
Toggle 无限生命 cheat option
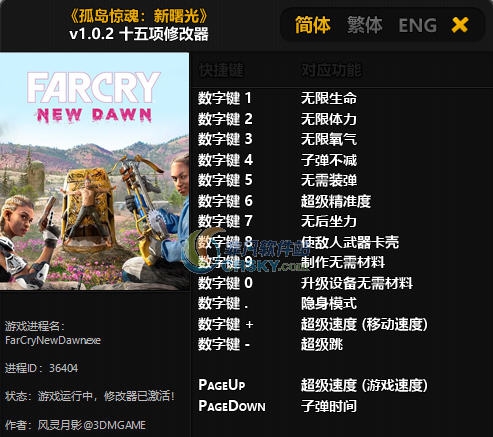click(329, 98)
